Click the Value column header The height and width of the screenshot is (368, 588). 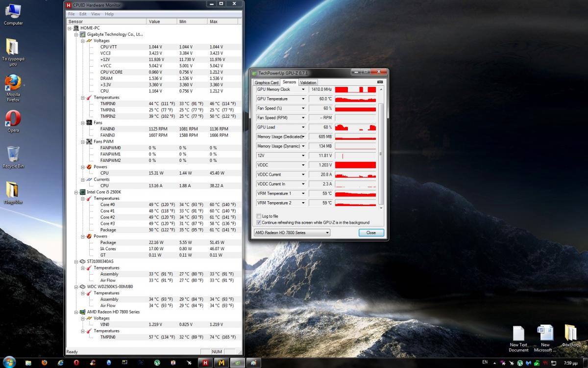pyautogui.click(x=162, y=22)
